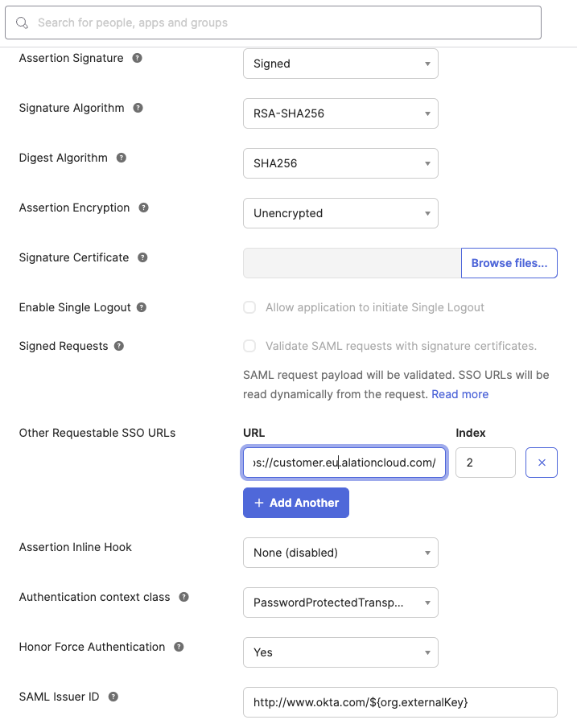Click the Add Another button

[x=296, y=503]
